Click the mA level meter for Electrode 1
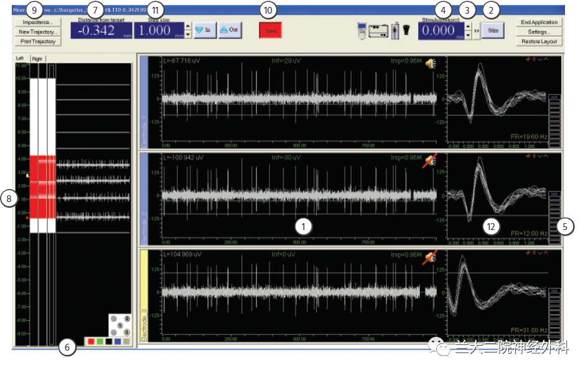Viewport: 588px width, 373px height. click(x=554, y=121)
